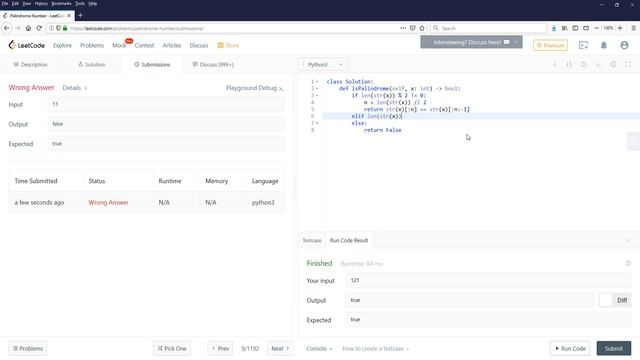This screenshot has height=360, width=640.
Task: Expand 'How to create a testcase' help
Action: [x=376, y=349]
